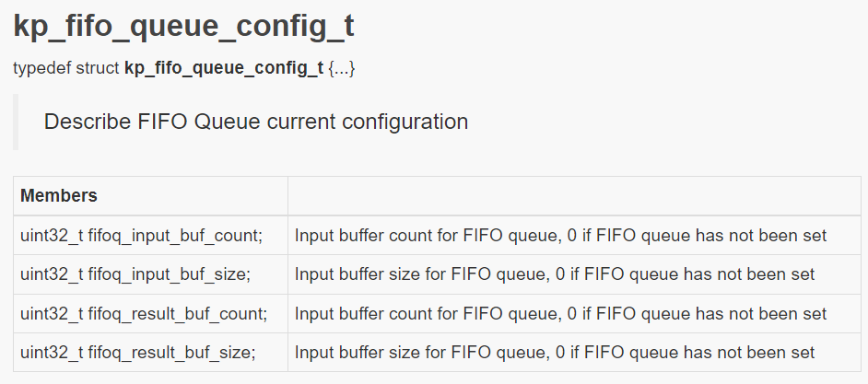Select the fifoq_result_buf_count member cell
The height and width of the screenshot is (384, 868).
click(x=150, y=313)
